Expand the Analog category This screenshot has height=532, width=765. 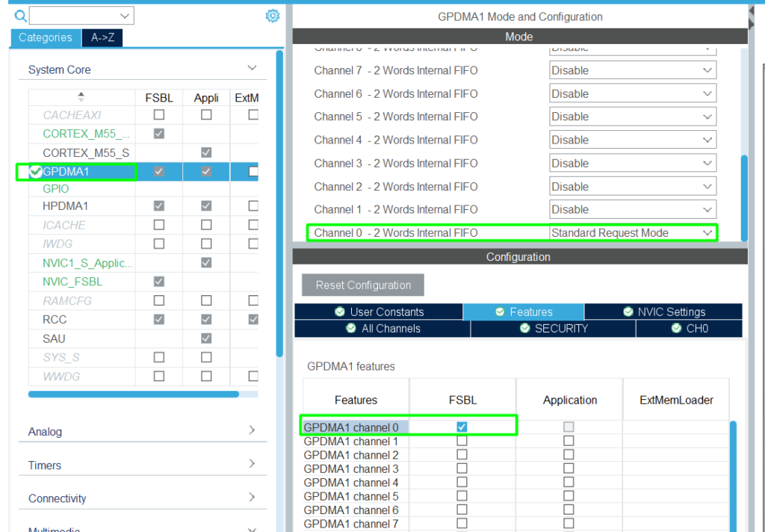(142, 431)
